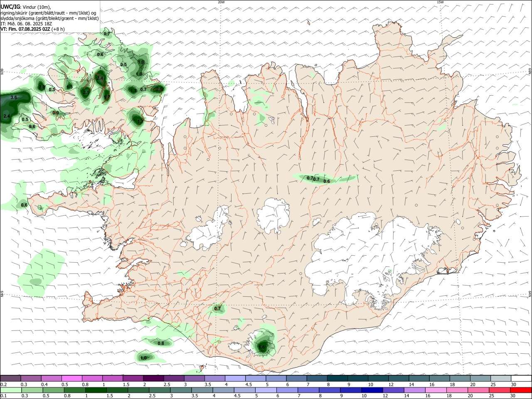Click the 0.9 precipitation value
This screenshot has height=399, width=532.
point(56,113)
